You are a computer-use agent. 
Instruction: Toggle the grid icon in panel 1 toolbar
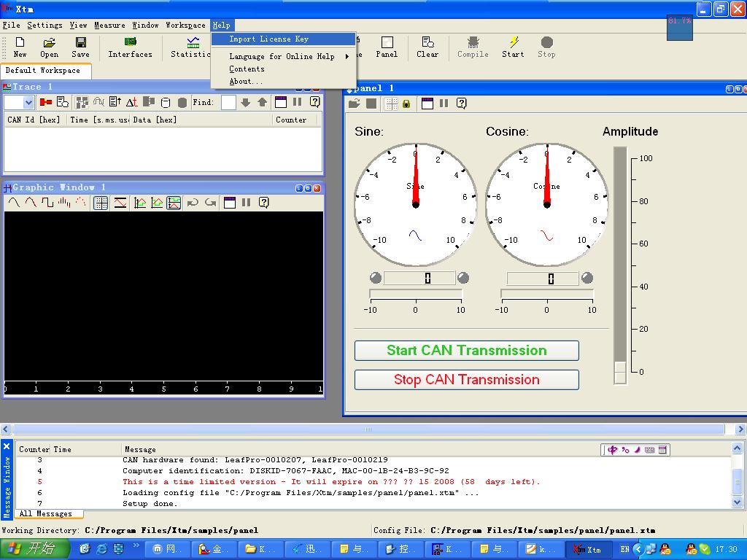[x=392, y=104]
